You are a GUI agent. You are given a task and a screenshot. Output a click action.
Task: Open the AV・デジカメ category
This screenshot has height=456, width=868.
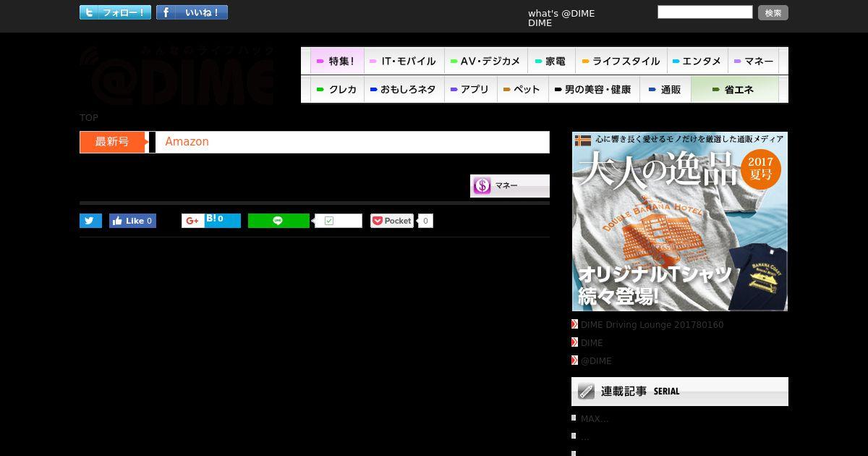pos(486,61)
